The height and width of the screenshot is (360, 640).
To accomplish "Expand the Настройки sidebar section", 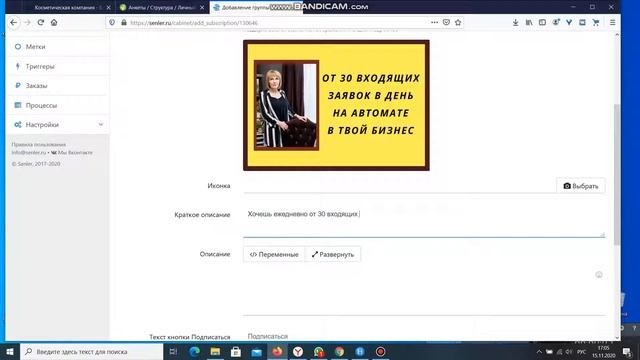I will pyautogui.click(x=58, y=124).
